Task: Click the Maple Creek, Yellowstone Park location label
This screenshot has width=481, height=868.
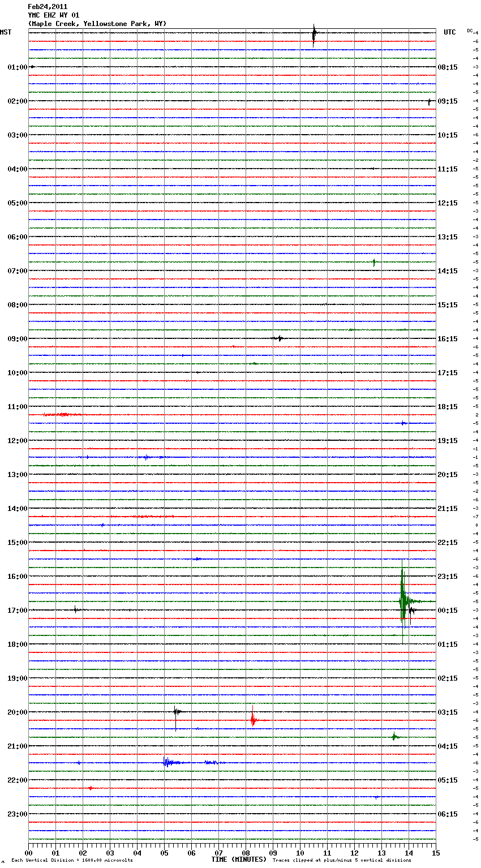Action: click(x=97, y=24)
